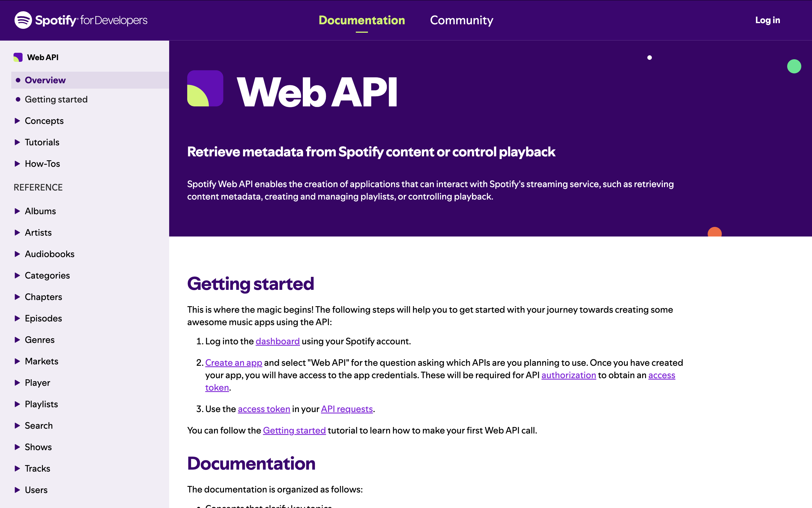Click the Spotify logo icon in header
812x508 pixels.
(x=23, y=20)
